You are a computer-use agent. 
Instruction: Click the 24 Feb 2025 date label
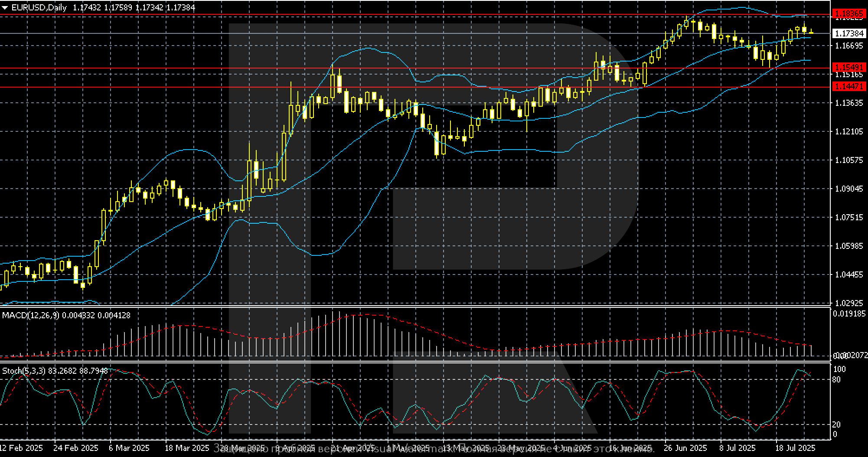(x=76, y=448)
